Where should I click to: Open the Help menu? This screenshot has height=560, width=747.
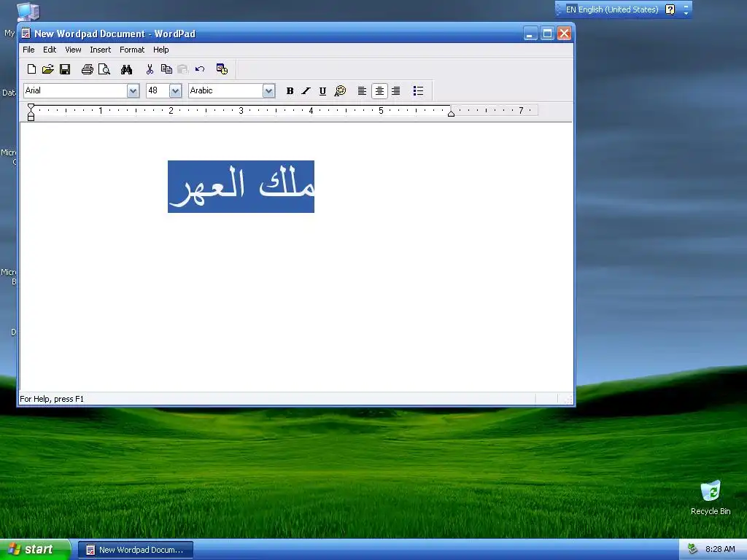(x=161, y=50)
